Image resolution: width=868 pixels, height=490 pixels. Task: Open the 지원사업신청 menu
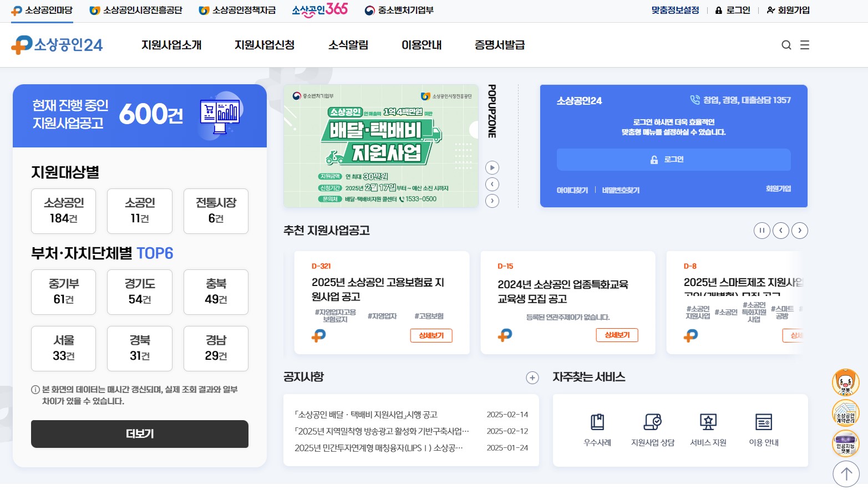(265, 45)
